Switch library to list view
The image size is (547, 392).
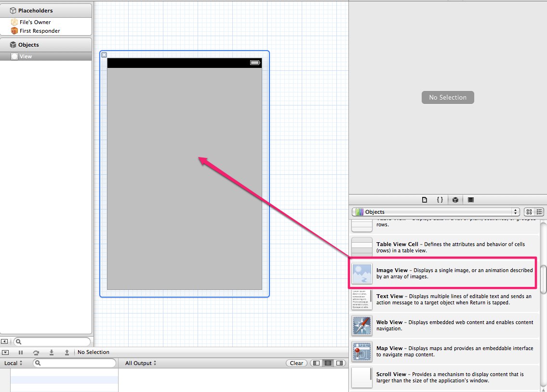click(x=539, y=212)
